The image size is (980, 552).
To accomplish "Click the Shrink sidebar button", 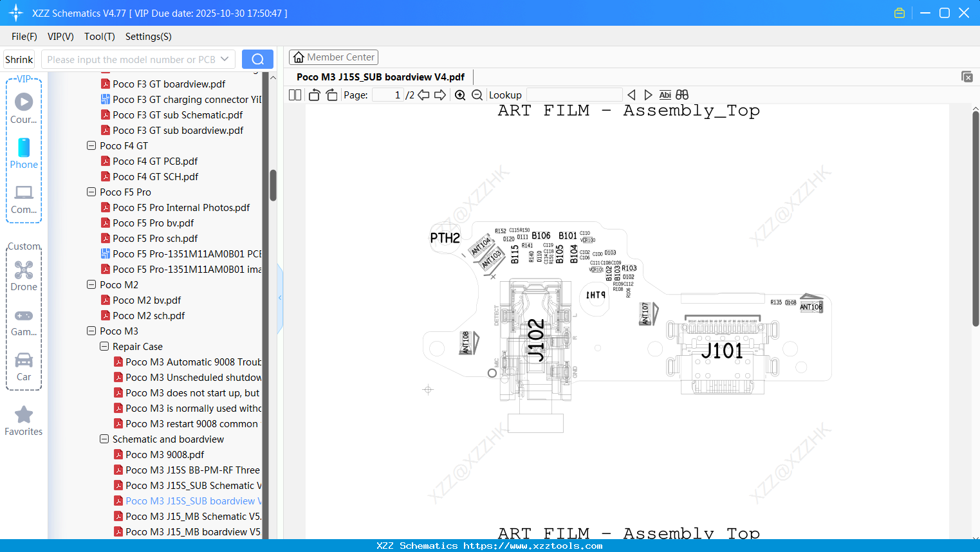I will click(x=19, y=59).
